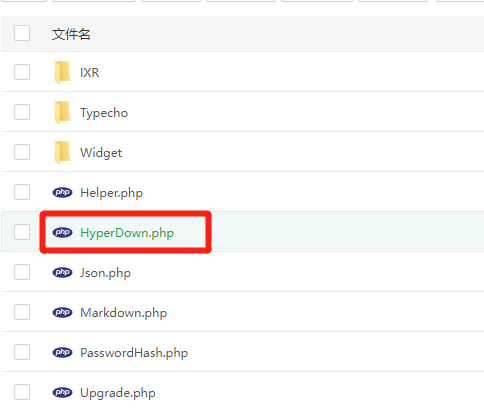
Task: Click the PHP icon beside PasswordHash.php
Action: point(62,352)
